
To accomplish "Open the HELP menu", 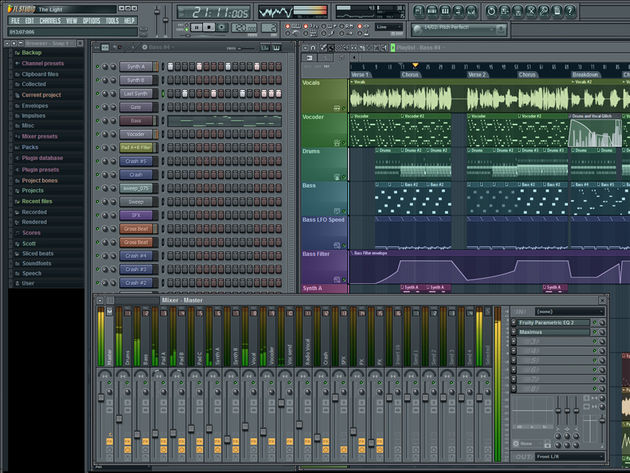I will pyautogui.click(x=129, y=20).
